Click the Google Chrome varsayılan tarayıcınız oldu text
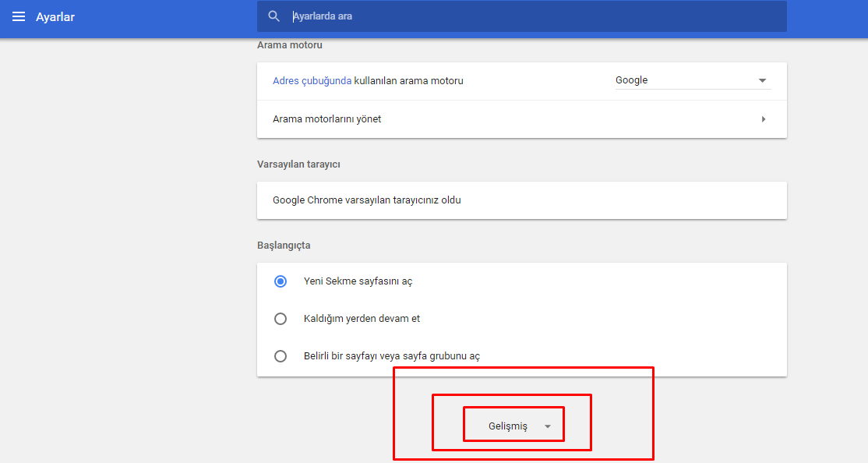 (366, 200)
